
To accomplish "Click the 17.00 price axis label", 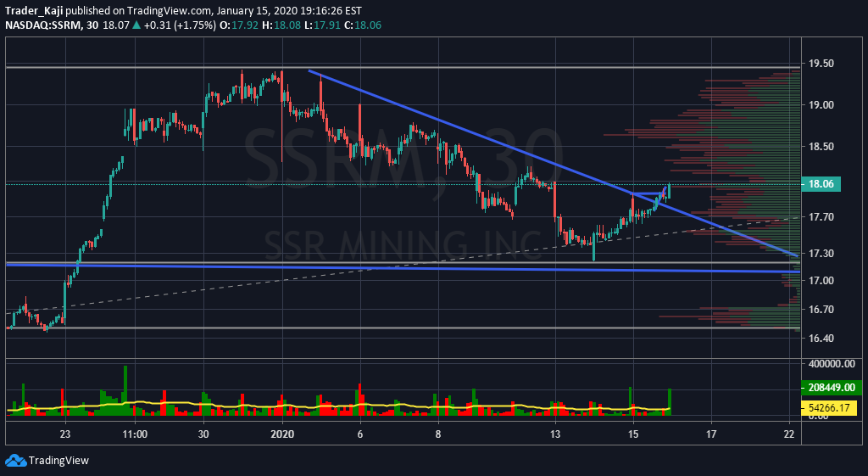I will [821, 280].
